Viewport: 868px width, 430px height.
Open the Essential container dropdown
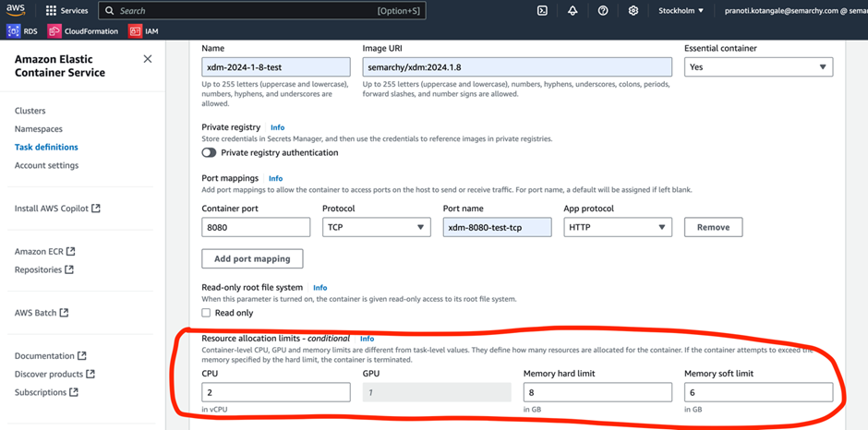(x=758, y=67)
